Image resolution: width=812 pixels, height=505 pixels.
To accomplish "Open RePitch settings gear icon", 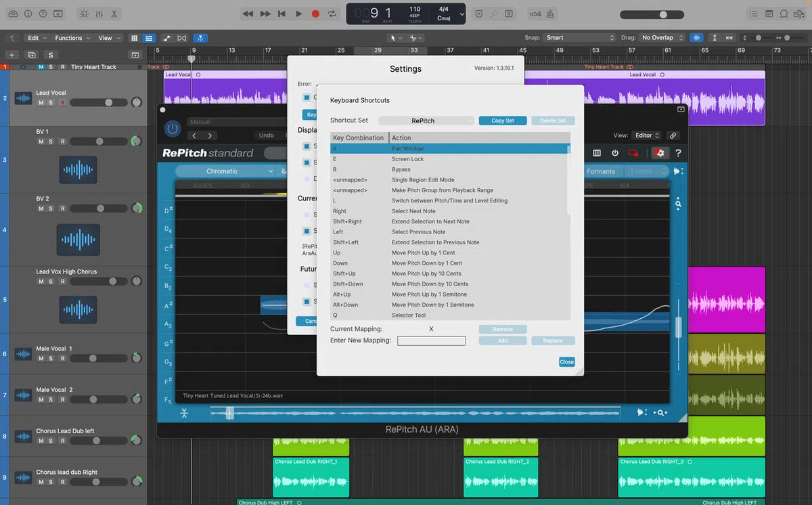I will coord(659,153).
